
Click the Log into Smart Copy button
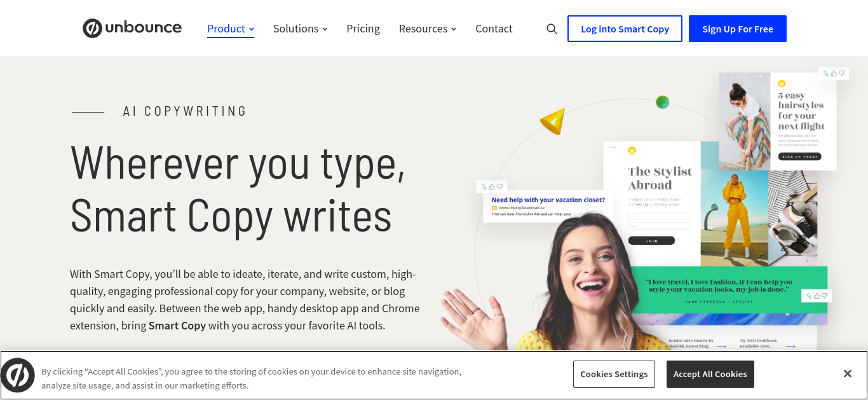tap(625, 29)
